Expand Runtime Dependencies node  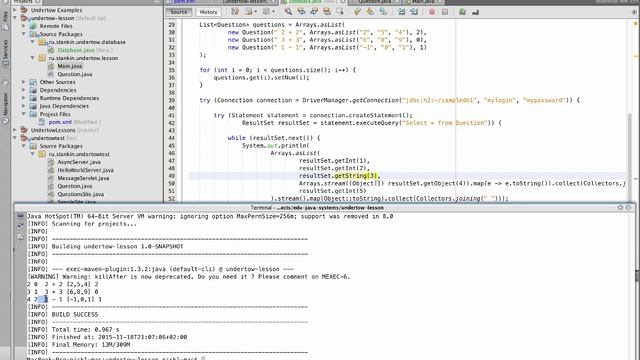24,98
